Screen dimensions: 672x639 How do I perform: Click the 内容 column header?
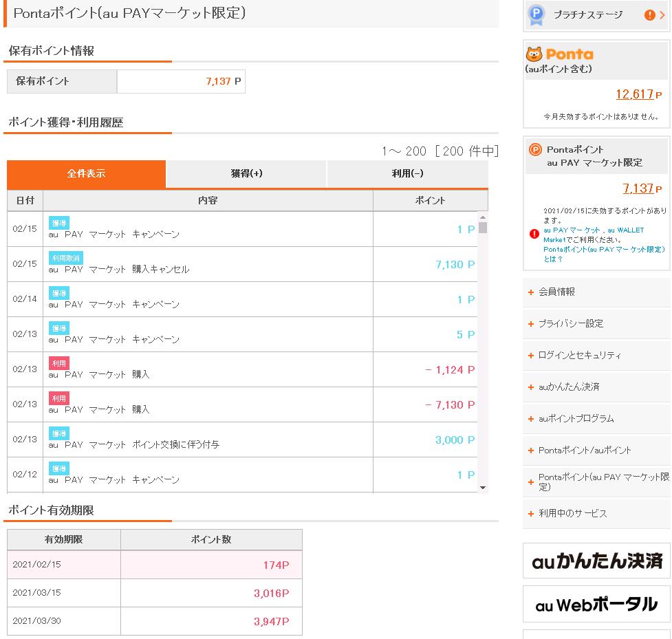click(x=208, y=201)
